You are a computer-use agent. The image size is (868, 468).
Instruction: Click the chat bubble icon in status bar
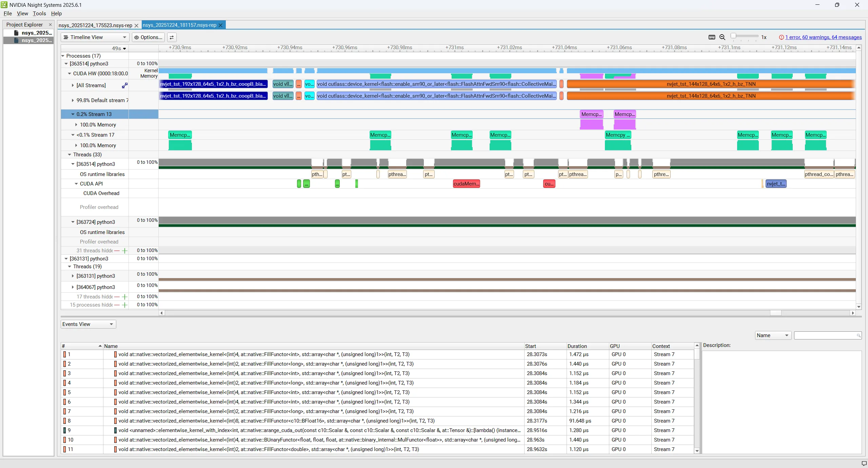[864, 463]
